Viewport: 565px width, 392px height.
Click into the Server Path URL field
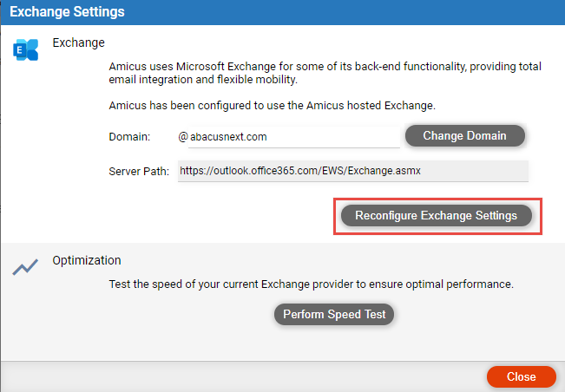(x=353, y=171)
